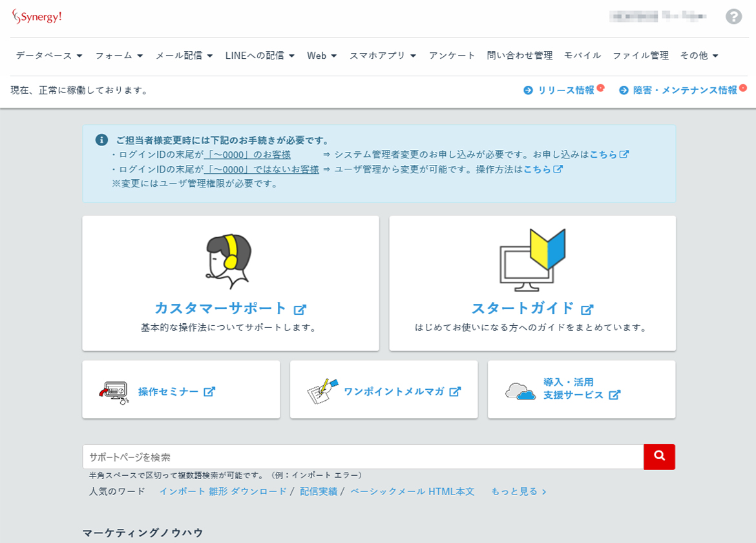Click the start guide monitor illustration
756x543 pixels.
pyautogui.click(x=532, y=260)
